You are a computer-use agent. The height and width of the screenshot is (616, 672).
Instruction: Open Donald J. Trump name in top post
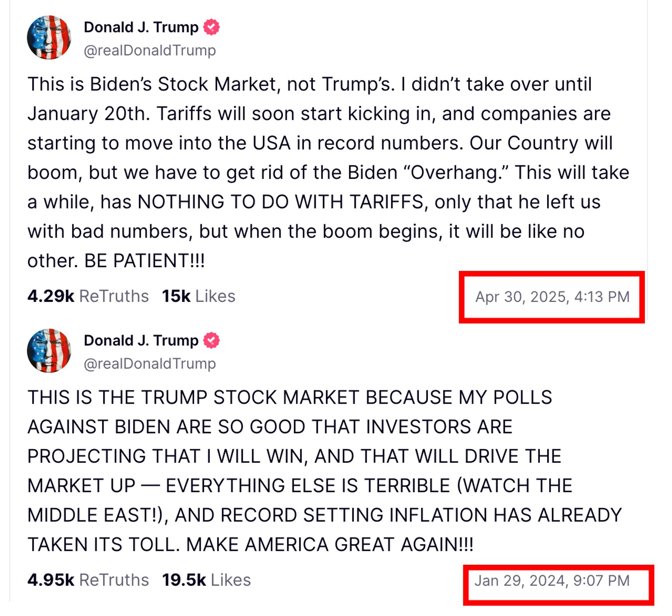[141, 27]
